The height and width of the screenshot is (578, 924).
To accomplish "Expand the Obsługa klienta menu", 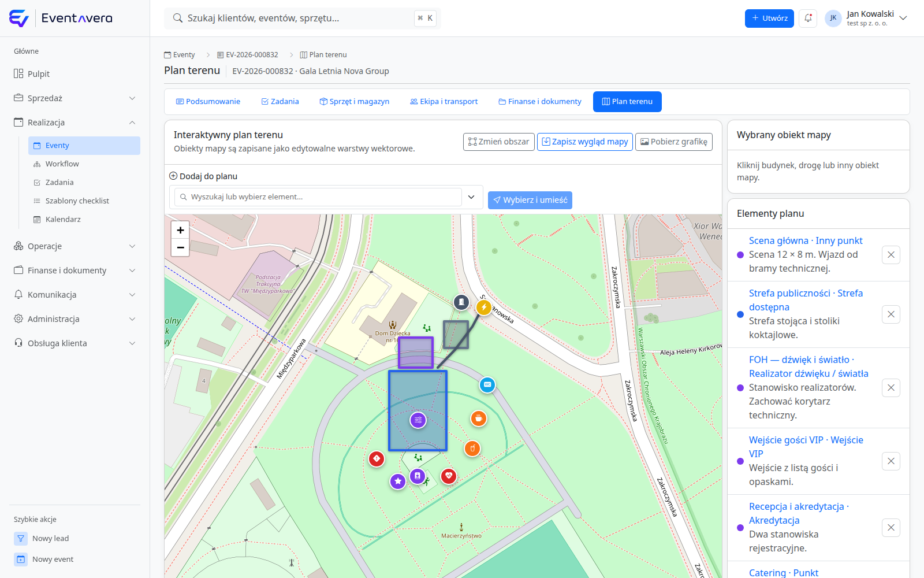I will (76, 343).
